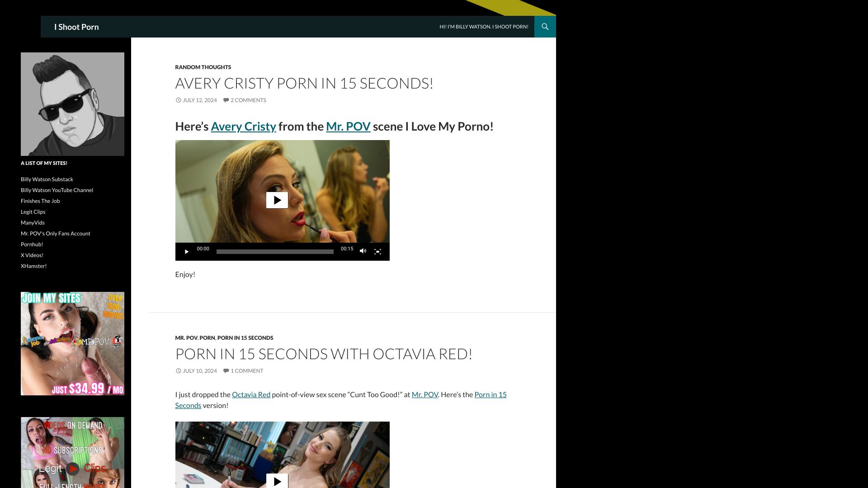This screenshot has width=868, height=488.
Task: Click large play overlay on first video
Action: 277,200
